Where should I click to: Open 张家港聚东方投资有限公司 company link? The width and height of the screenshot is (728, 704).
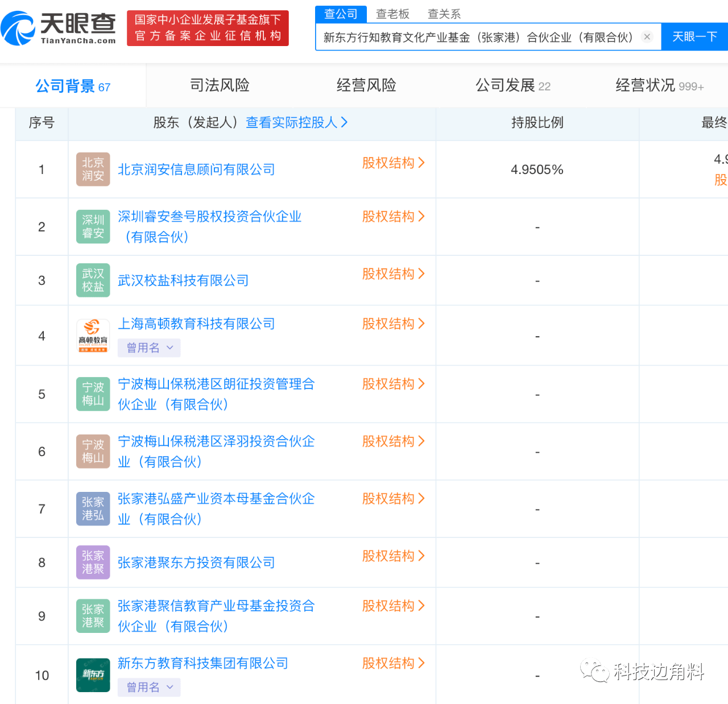click(196, 562)
